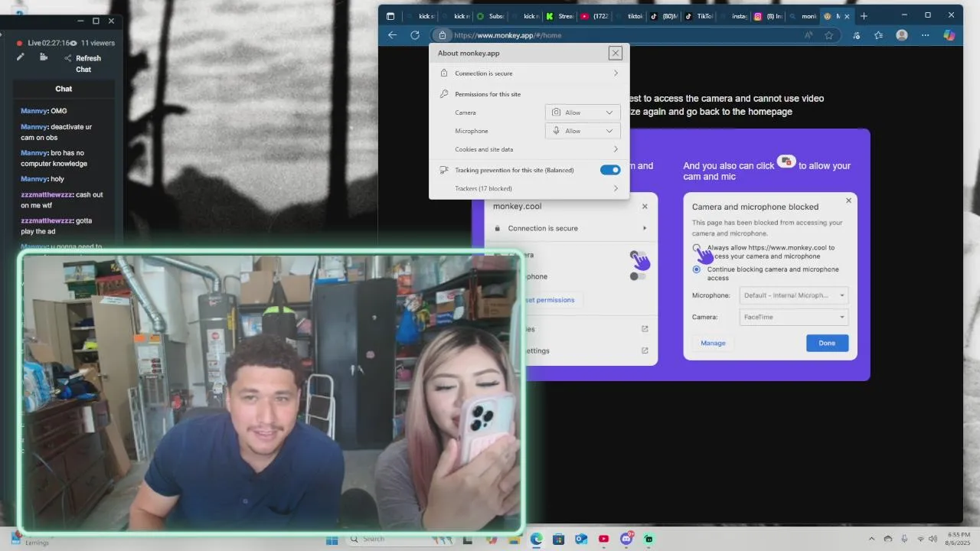This screenshot has height=551, width=980.
Task: Open Camera FaceTime dropdown
Action: 793,317
